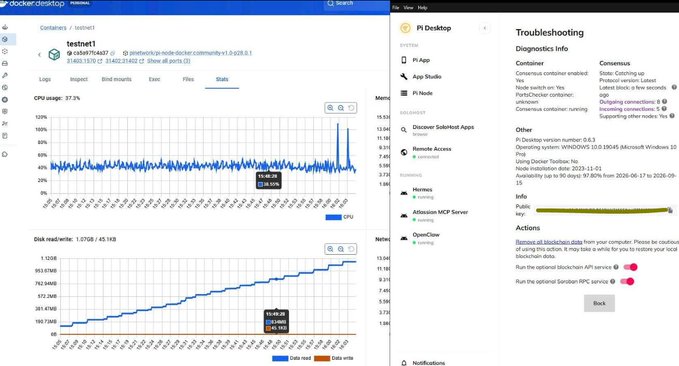This screenshot has width=679, height=366.
Task: Open port link 31402:31402
Action: [x=122, y=61]
